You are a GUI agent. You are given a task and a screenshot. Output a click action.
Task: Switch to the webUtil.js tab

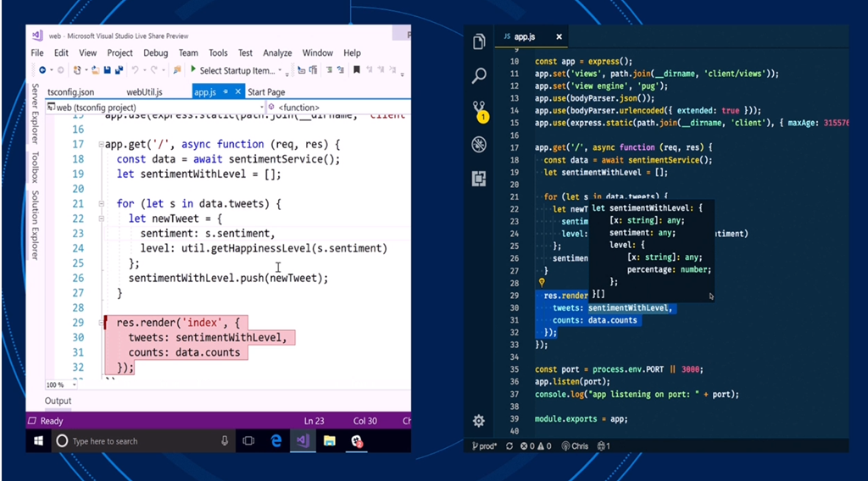[x=144, y=91]
